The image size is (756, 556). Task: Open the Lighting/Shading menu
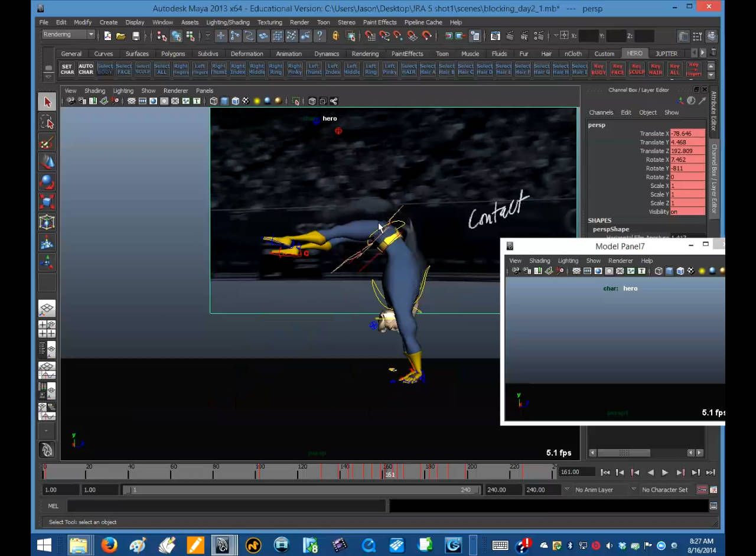click(x=228, y=22)
